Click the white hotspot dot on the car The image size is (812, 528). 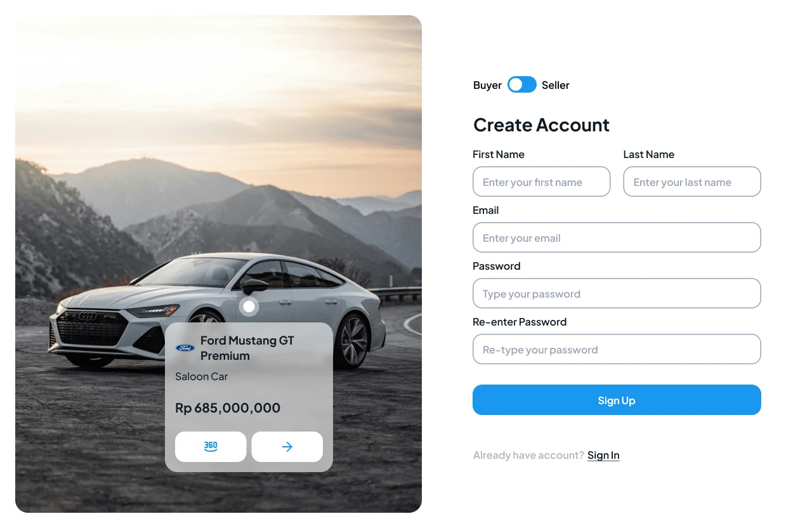249,307
